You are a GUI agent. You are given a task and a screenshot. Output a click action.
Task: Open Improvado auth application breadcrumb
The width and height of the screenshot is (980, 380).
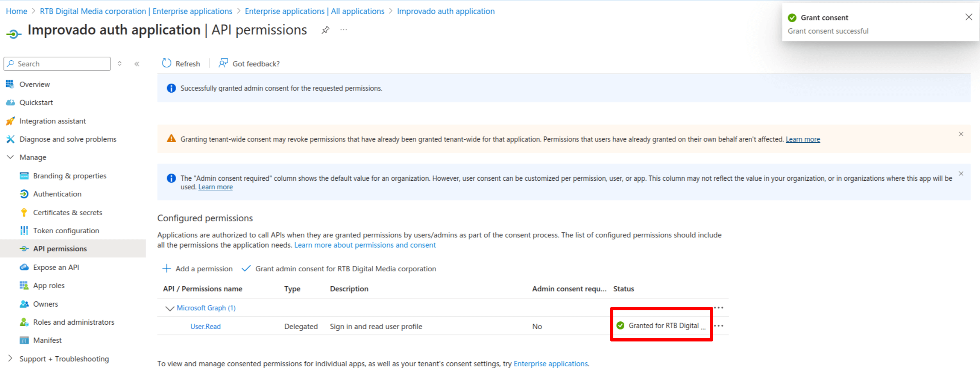[x=446, y=11]
